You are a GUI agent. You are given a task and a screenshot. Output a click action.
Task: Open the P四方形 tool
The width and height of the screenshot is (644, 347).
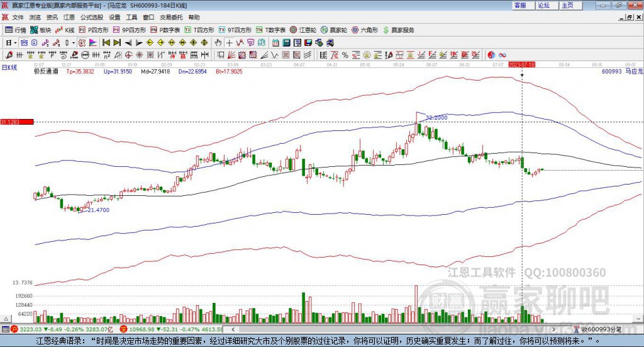pyautogui.click(x=94, y=30)
